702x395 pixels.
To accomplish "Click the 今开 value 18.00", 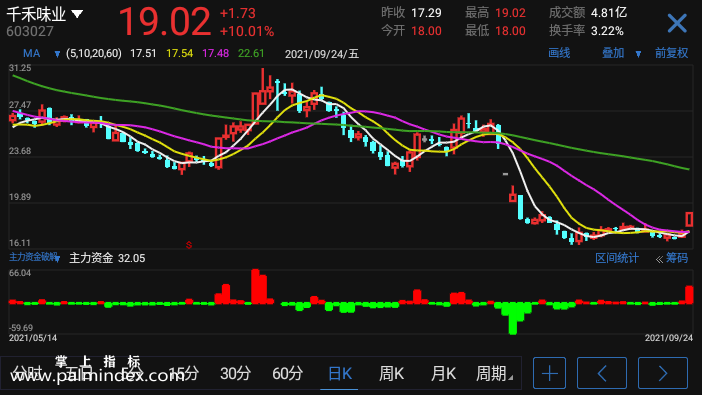I will 426,31.
